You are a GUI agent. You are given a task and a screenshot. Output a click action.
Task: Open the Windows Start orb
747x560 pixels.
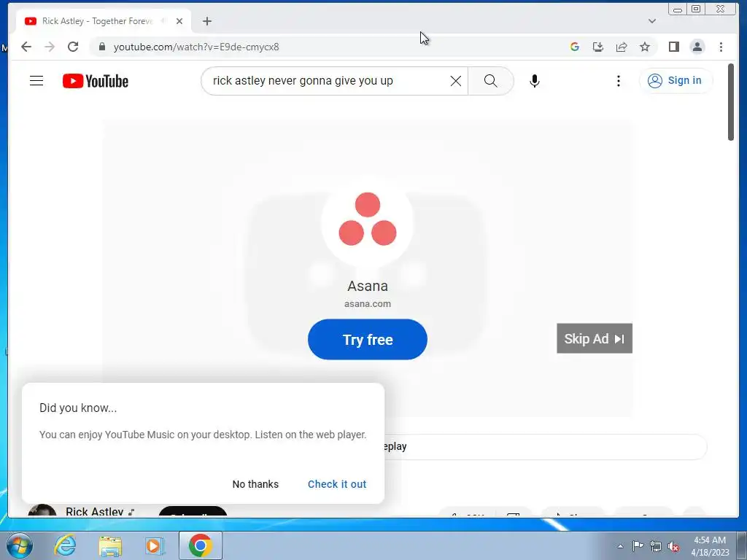click(x=20, y=545)
